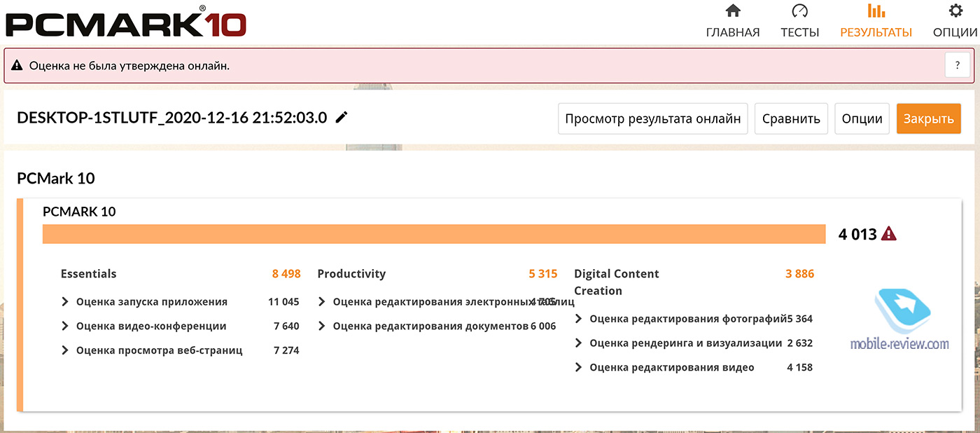Expand Оценка просмотра веб-страниц row

[64, 350]
